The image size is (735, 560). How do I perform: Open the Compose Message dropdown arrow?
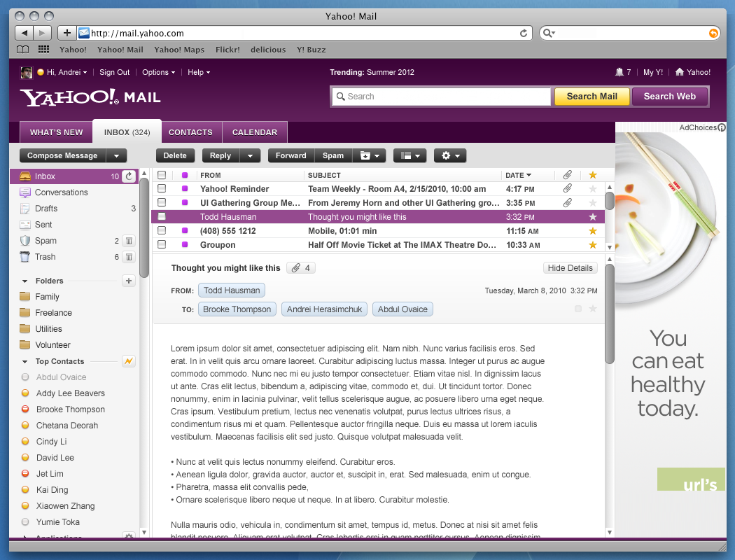pyautogui.click(x=117, y=155)
